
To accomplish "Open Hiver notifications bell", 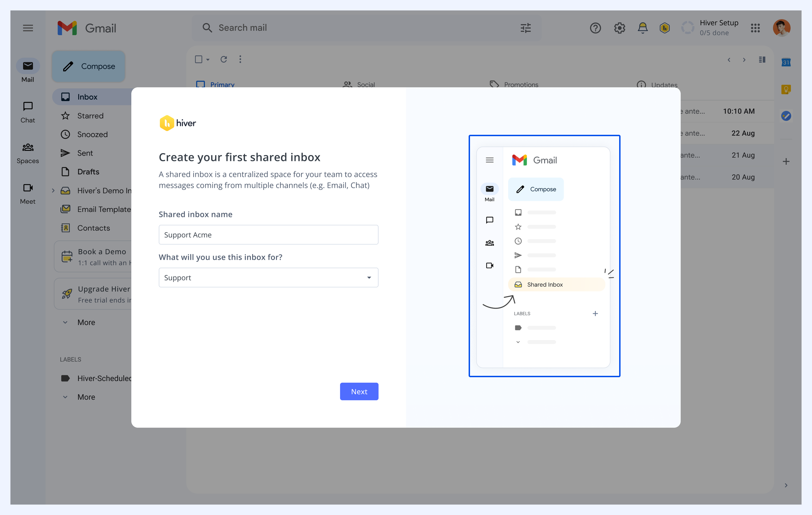I will click(643, 28).
